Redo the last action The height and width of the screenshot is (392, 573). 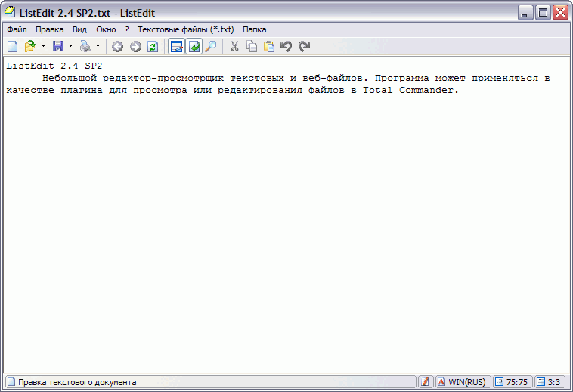304,46
